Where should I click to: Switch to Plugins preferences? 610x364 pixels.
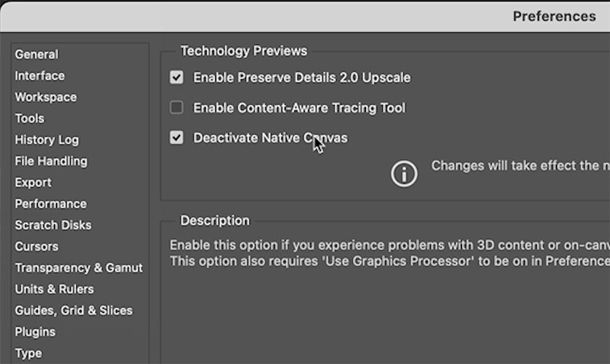[x=35, y=332]
